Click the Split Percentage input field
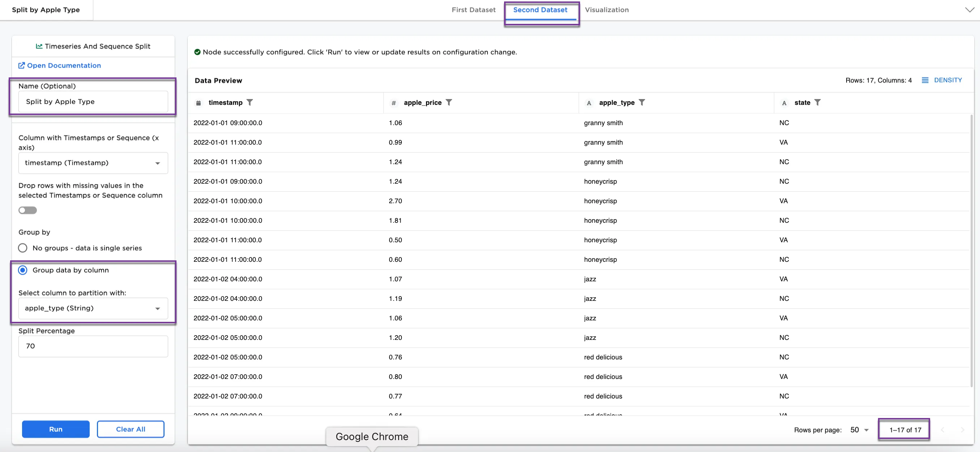The image size is (980, 452). (x=93, y=346)
